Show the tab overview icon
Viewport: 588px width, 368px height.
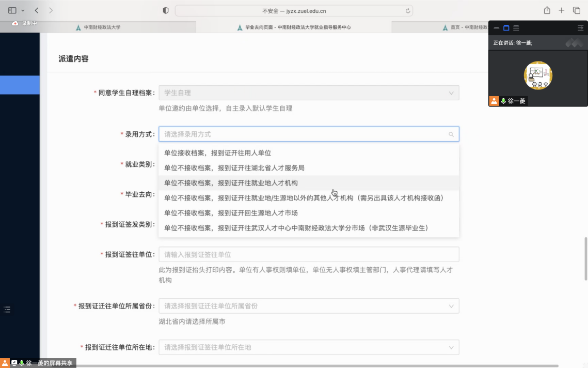tap(577, 10)
